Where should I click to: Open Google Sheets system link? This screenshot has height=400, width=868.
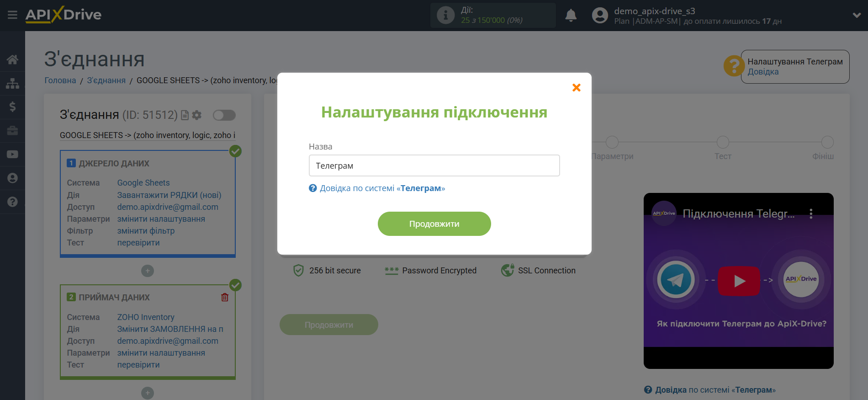[x=143, y=183]
